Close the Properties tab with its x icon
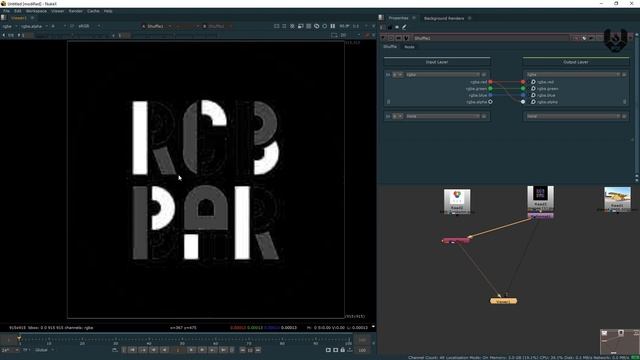 click(414, 18)
